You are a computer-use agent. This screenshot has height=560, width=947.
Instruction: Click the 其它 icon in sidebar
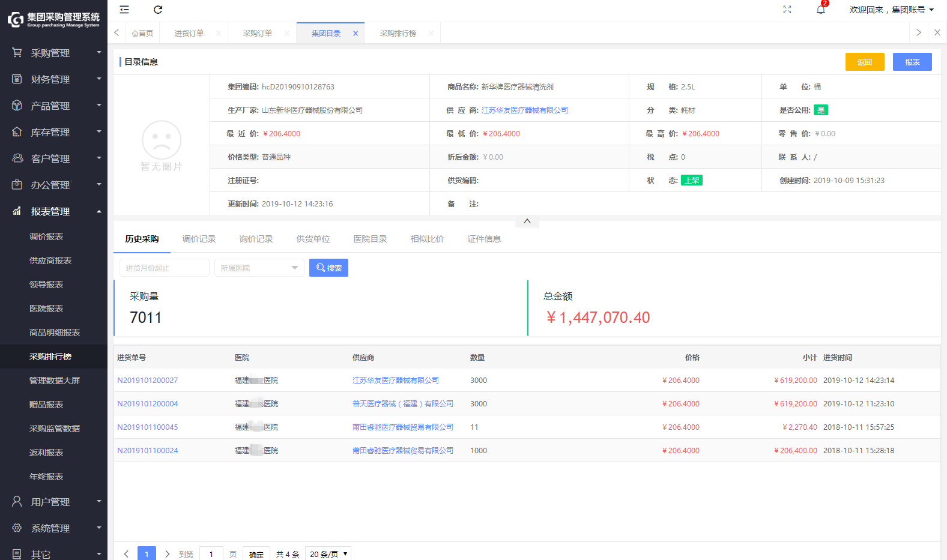click(x=17, y=554)
